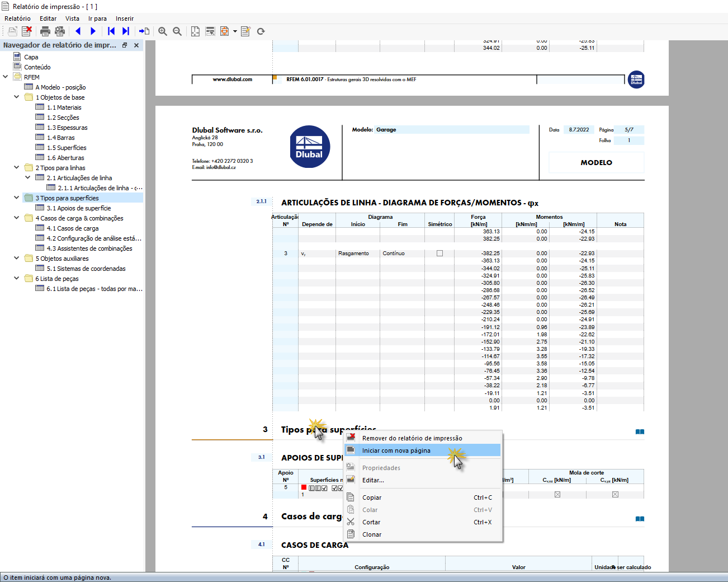The image size is (728, 582).
Task: Select Copiar in the context menu
Action: tap(422, 497)
